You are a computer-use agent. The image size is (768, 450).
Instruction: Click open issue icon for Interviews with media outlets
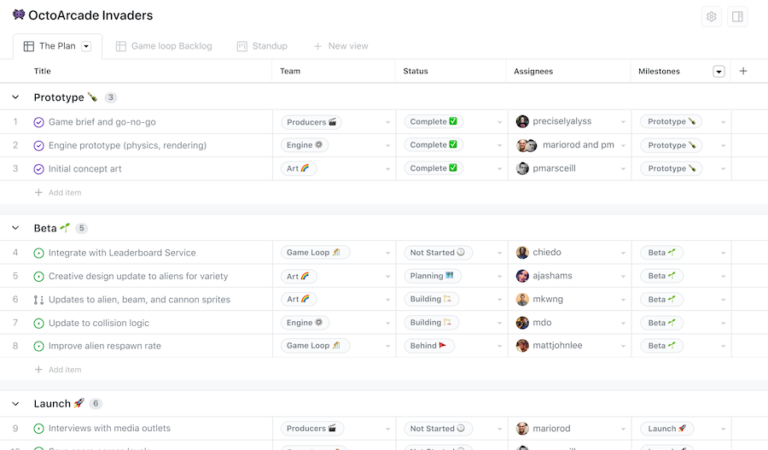tap(39, 428)
